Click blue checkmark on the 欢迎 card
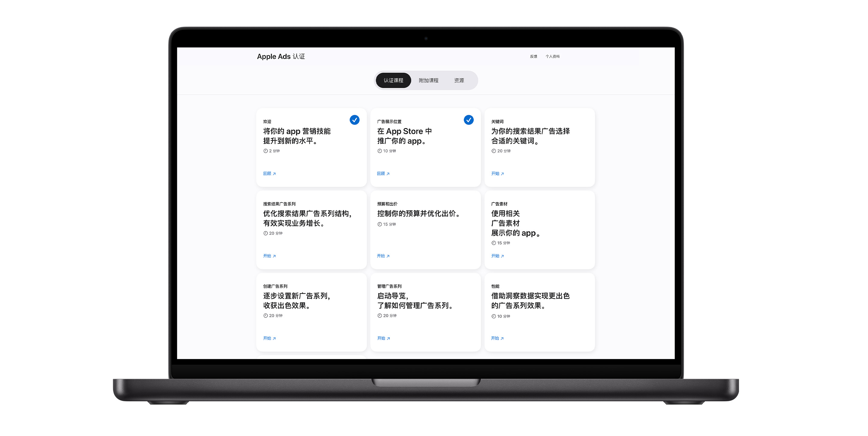 click(354, 120)
